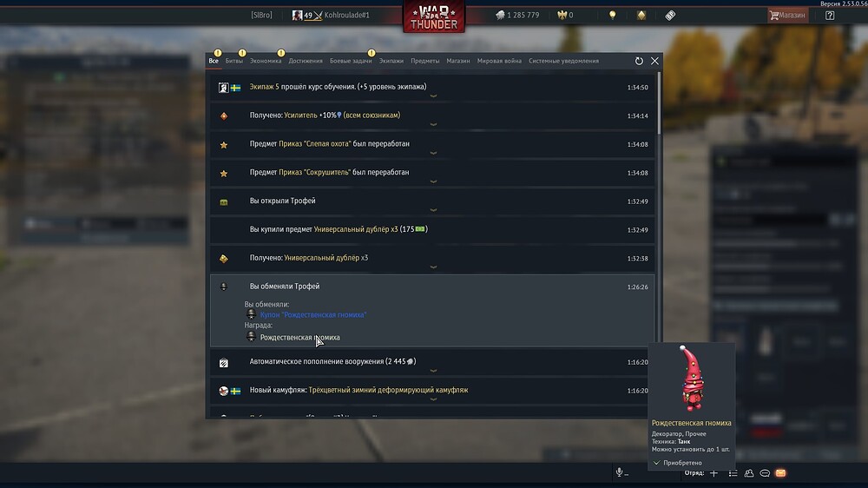Click the Универсальный дублёр x3 purchase link

(x=355, y=229)
